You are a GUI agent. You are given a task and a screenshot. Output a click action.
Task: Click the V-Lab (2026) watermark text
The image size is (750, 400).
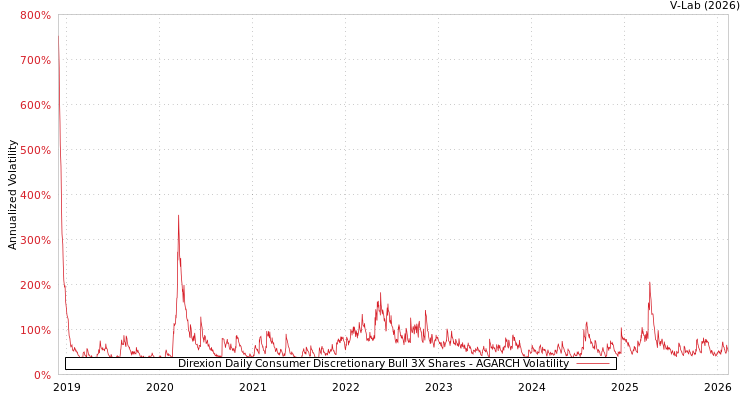point(705,6)
